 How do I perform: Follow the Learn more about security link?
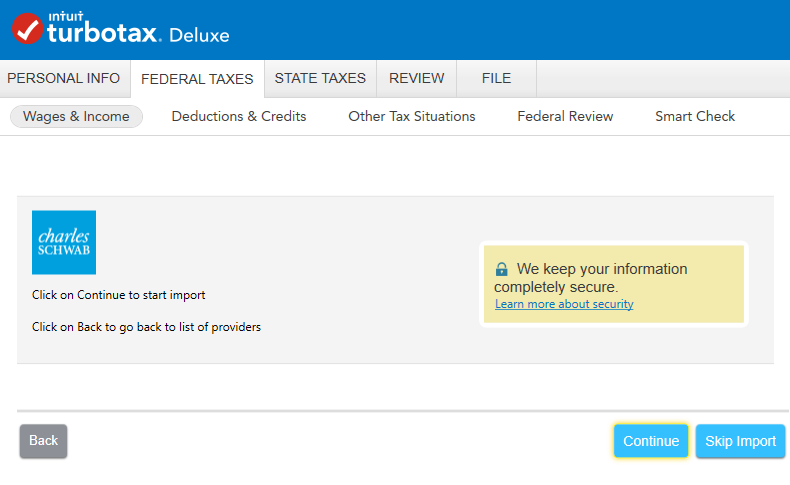tap(564, 304)
